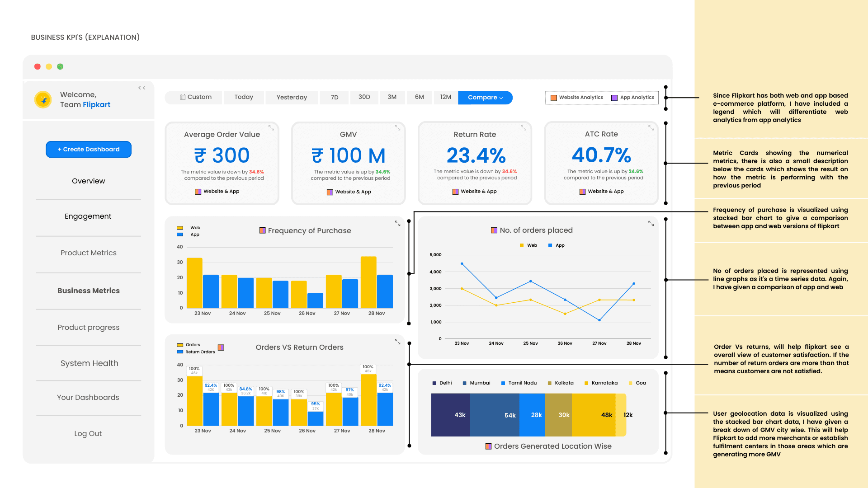Toggle App series in orders placed legend
This screenshot has height=488, width=868.
click(557, 245)
